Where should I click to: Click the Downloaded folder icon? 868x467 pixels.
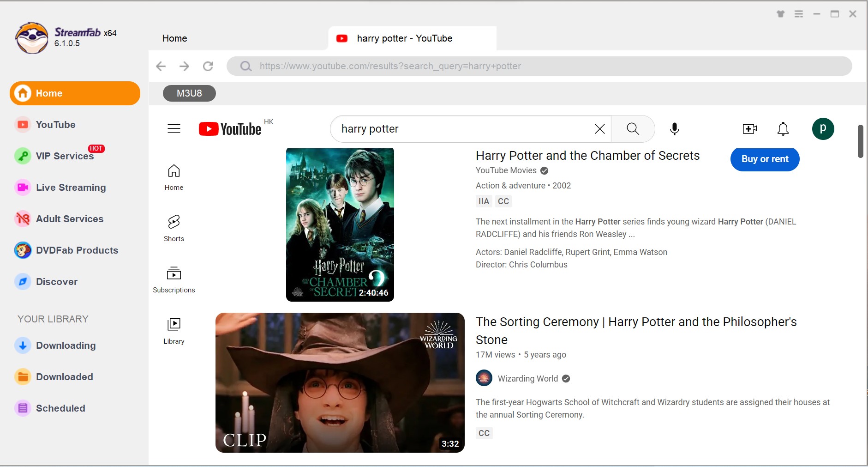23,377
